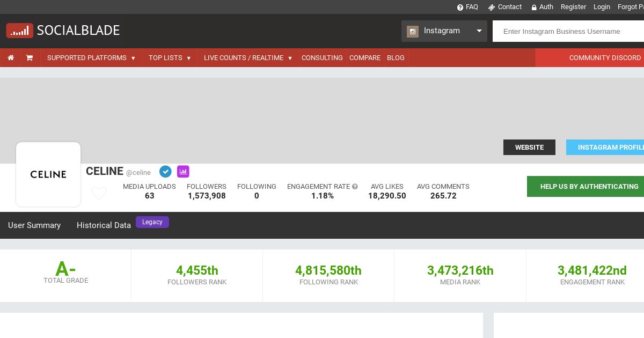Screen dimensions: 644x338
Task: Expand the Supported Platforms menu
Action: (x=91, y=58)
